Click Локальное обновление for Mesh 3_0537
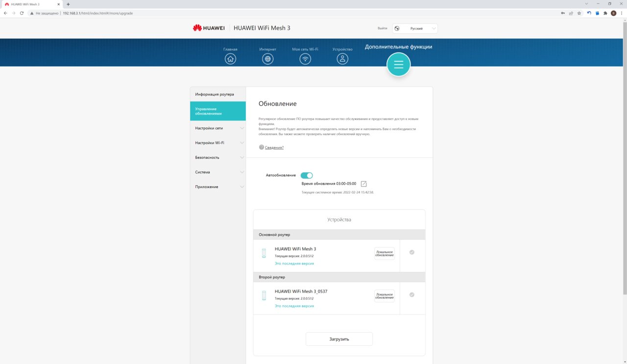Viewport: 627px width, 364px height. point(385,296)
